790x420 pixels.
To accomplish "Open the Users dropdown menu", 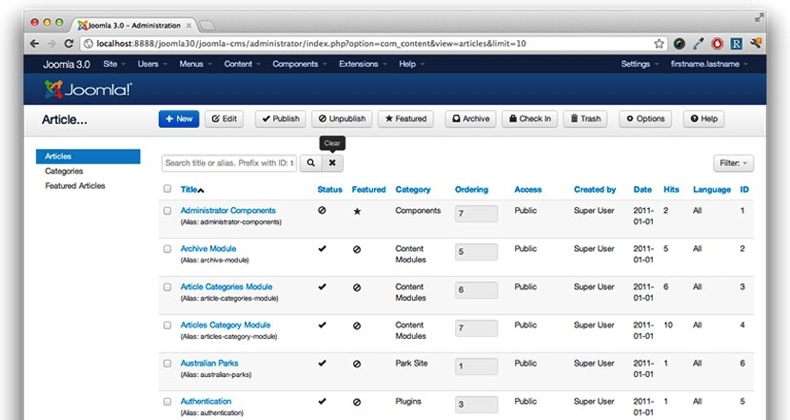I will pos(152,64).
